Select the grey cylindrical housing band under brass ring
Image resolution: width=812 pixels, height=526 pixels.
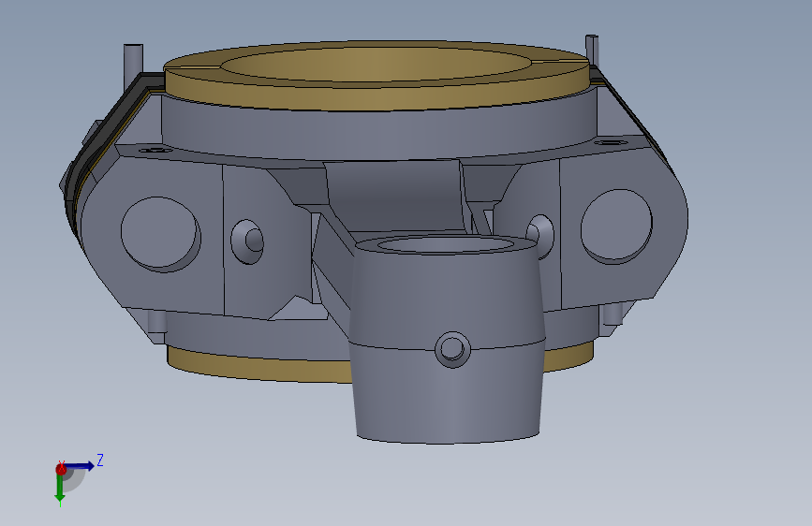click(x=378, y=129)
